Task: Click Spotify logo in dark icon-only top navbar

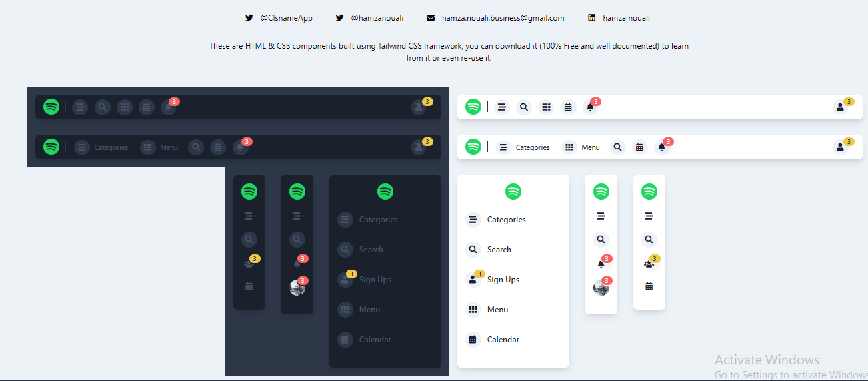Action: 51,107
